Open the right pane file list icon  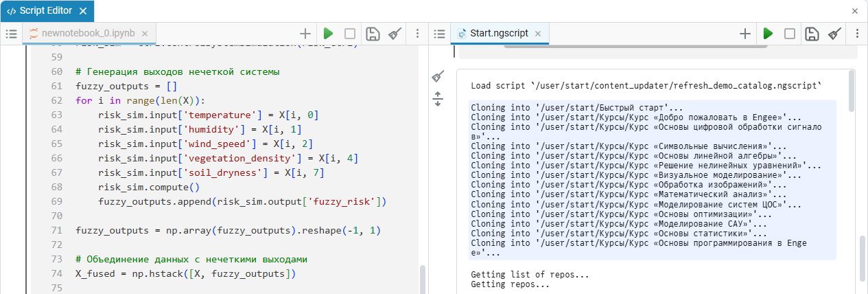(440, 33)
